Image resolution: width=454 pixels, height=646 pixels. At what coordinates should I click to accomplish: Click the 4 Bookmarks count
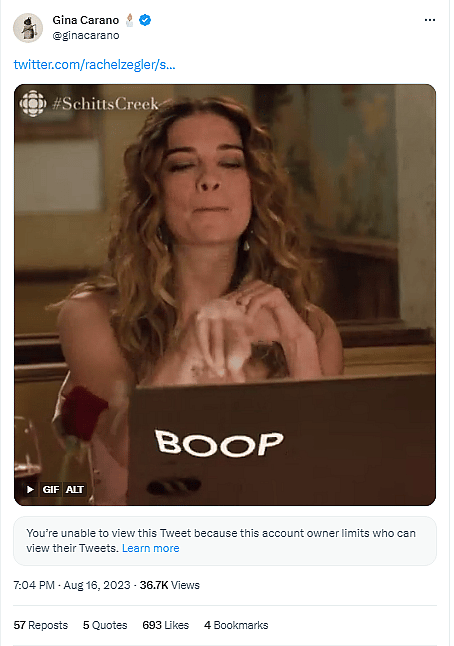pos(236,625)
